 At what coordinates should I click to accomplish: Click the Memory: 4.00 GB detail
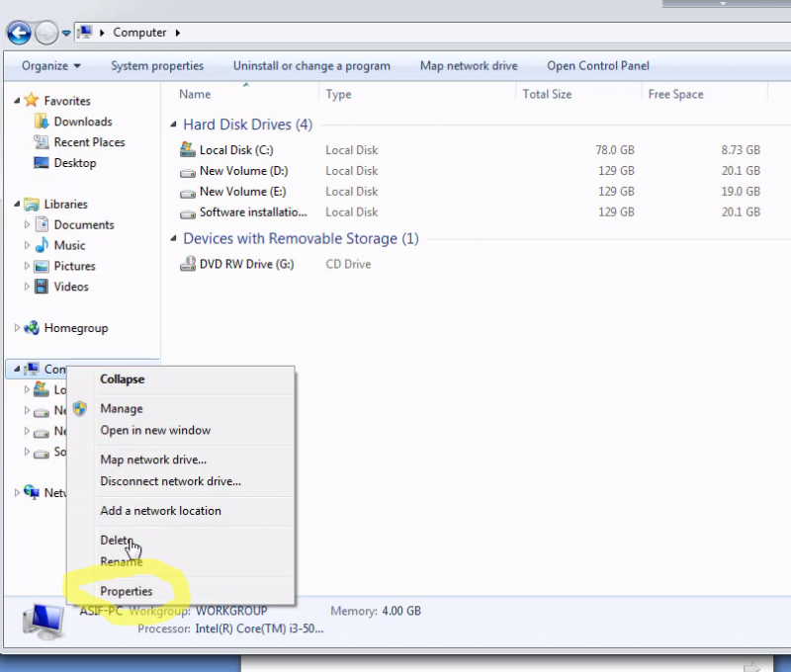(x=376, y=611)
